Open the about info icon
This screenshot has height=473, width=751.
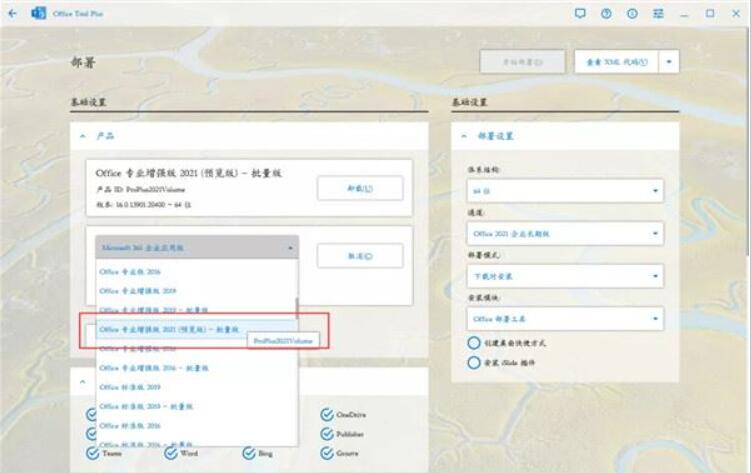coord(632,13)
